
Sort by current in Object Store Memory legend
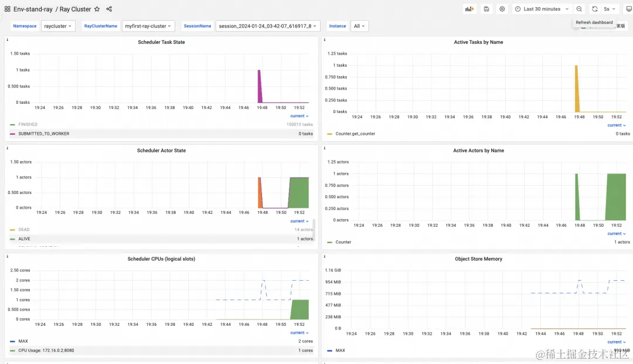[x=617, y=342]
